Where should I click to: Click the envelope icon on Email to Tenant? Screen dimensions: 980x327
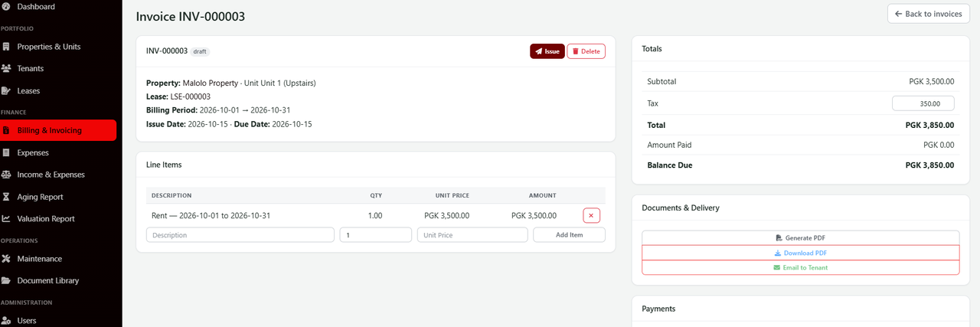pyautogui.click(x=777, y=268)
